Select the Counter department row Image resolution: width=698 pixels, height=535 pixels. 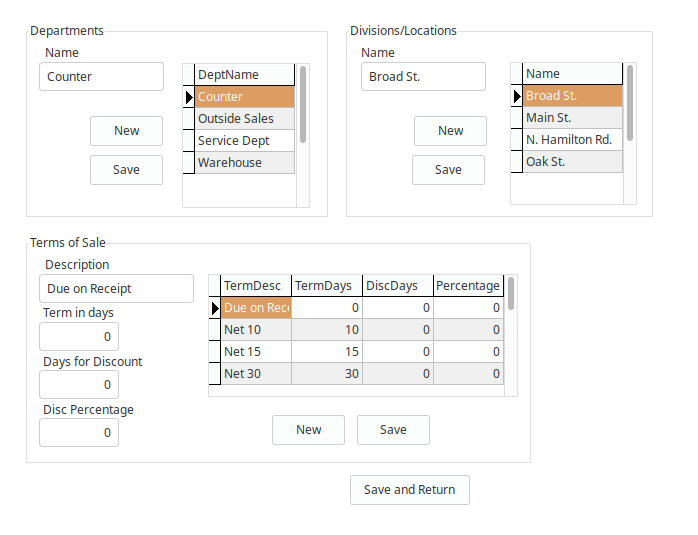(244, 97)
